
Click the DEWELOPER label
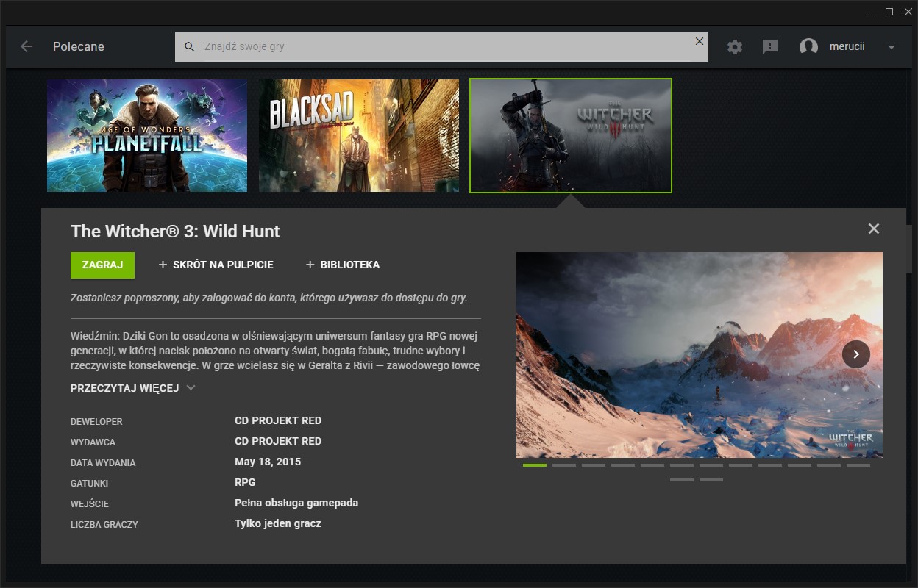[x=96, y=422]
